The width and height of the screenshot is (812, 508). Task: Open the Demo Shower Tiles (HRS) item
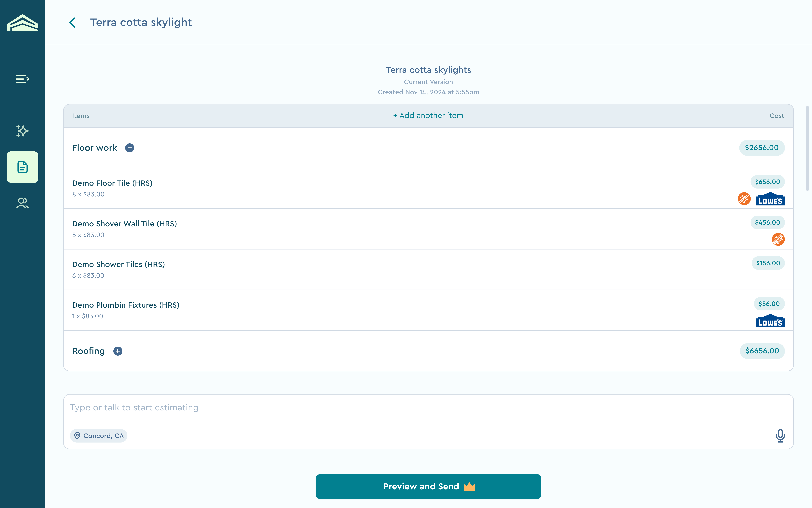click(x=118, y=264)
